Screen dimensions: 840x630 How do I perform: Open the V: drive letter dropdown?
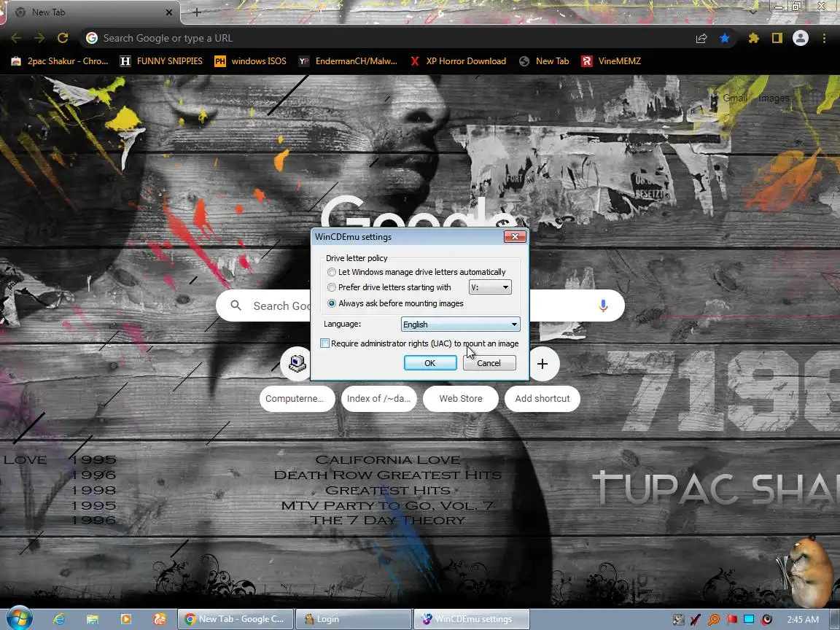(490, 287)
